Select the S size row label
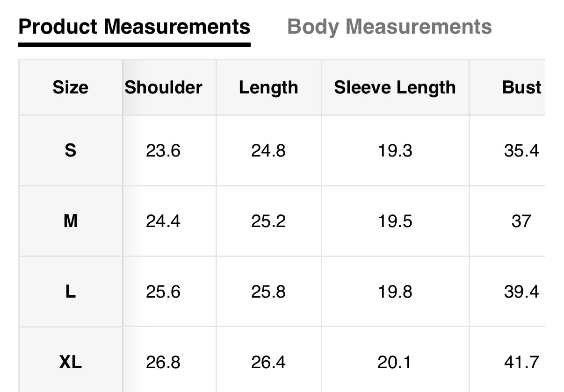Screen dimensions: 564x392 pos(70,150)
